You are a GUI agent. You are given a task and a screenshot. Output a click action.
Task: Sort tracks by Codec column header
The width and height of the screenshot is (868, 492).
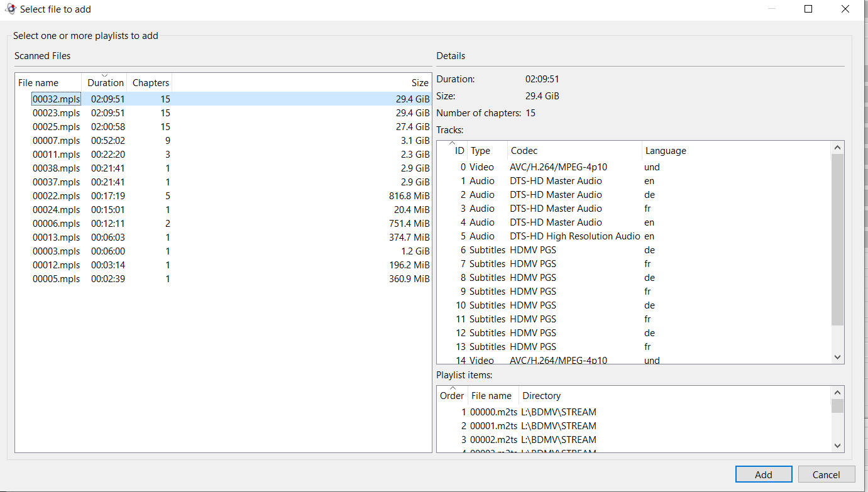click(x=575, y=151)
